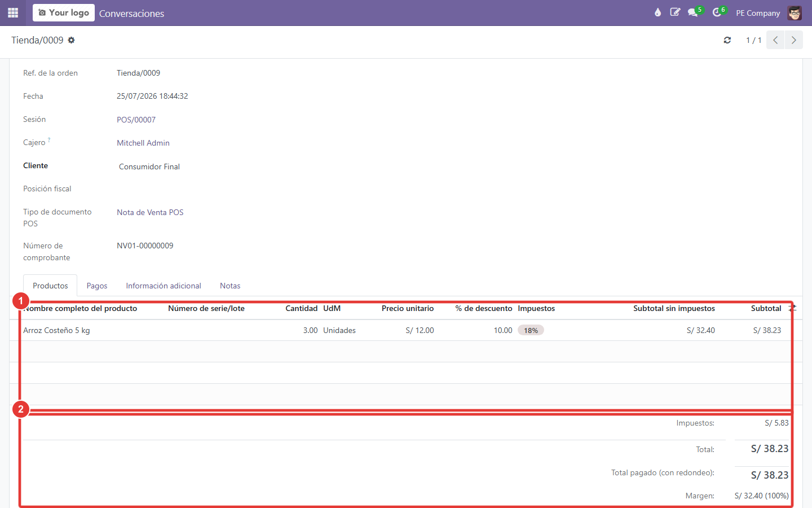Screen dimensions: 812x508
Task: Toggle optional columns settings icon
Action: point(792,308)
